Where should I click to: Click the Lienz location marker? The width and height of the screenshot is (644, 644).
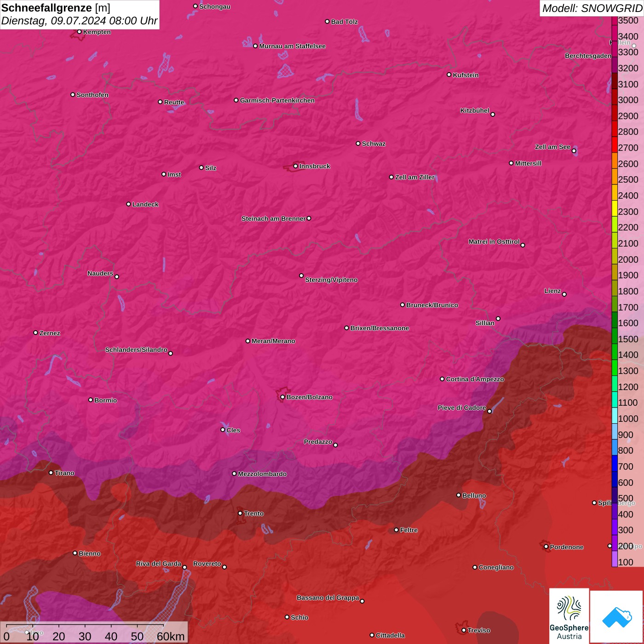[564, 294]
